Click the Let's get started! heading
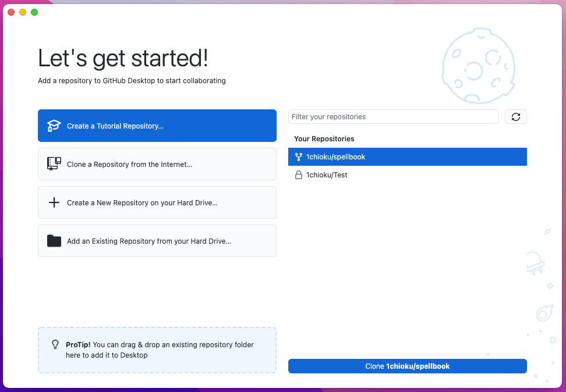Screen dimensions: 566x392 [123, 58]
